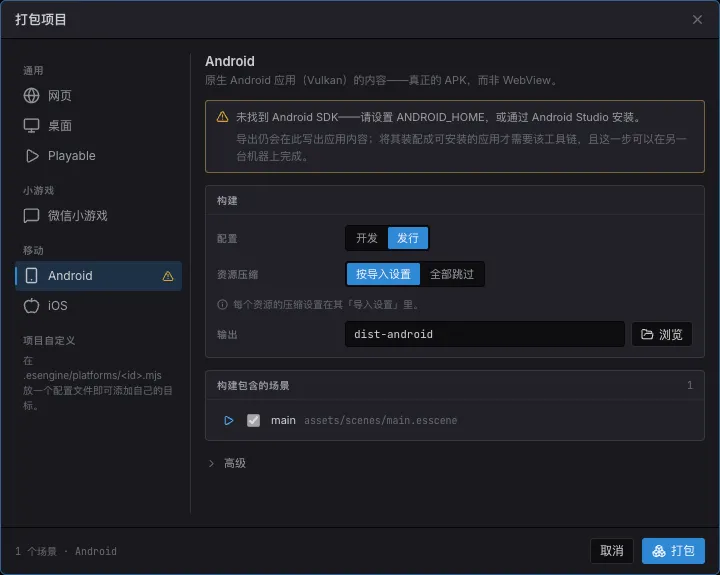The width and height of the screenshot is (720, 575).
Task: Set build configuration to 发行
Action: 408,238
